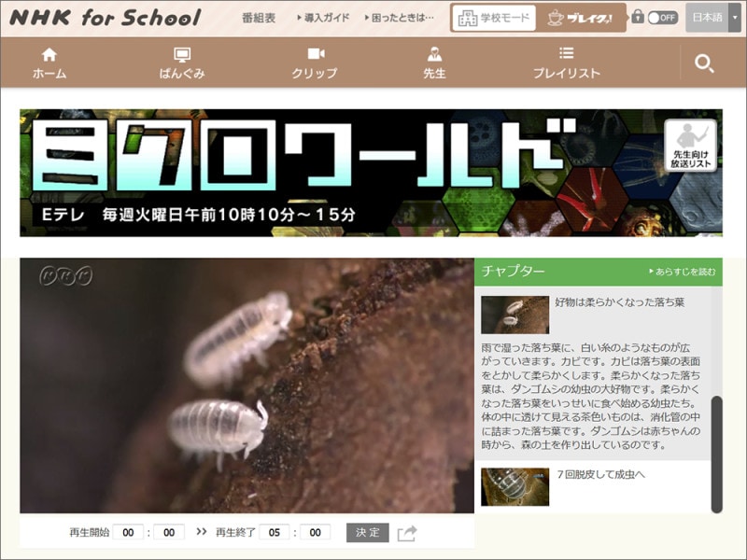Click あらすじを読む synopsis link
This screenshot has width=747, height=560.
coord(683,272)
